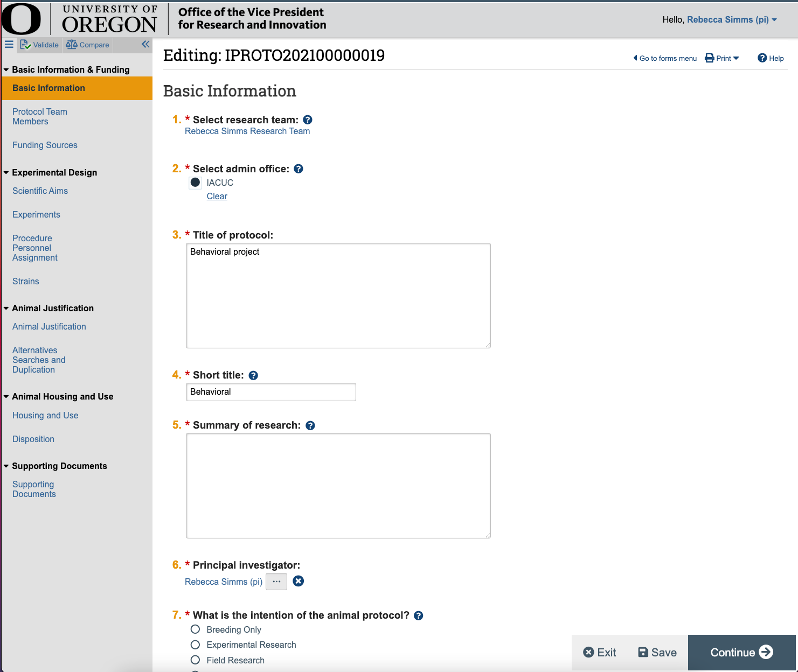Open Strains page in sidebar
The width and height of the screenshot is (798, 672).
coord(26,282)
